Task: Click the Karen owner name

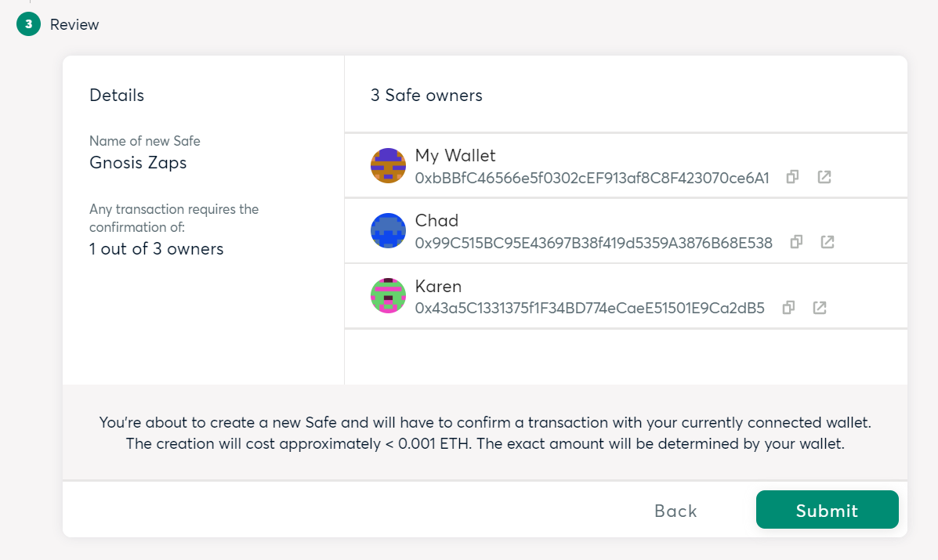Action: tap(438, 287)
